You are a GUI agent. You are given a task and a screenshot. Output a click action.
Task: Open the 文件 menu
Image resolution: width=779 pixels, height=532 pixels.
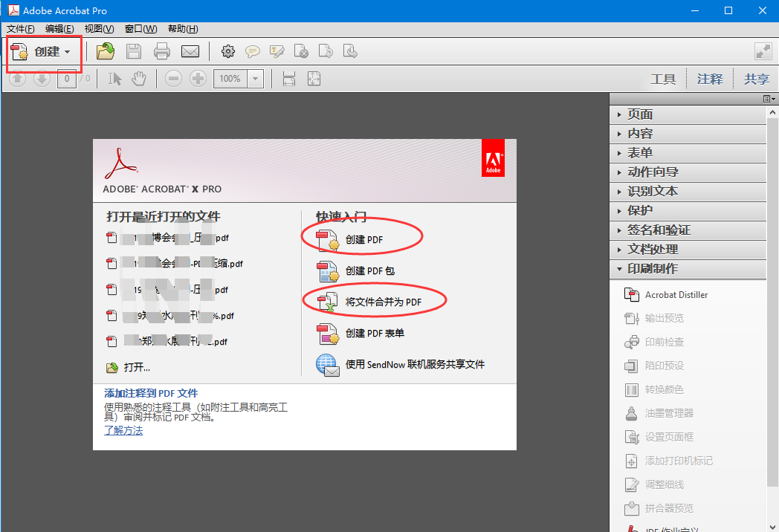pyautogui.click(x=20, y=29)
